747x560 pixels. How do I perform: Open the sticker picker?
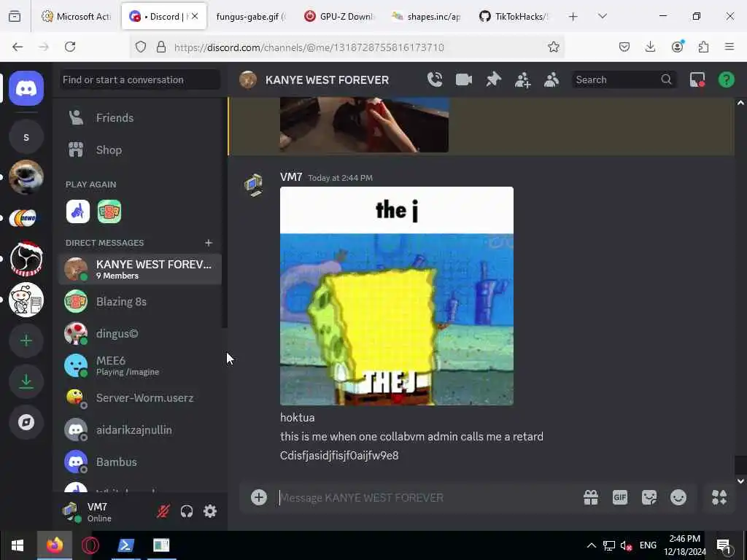649,497
